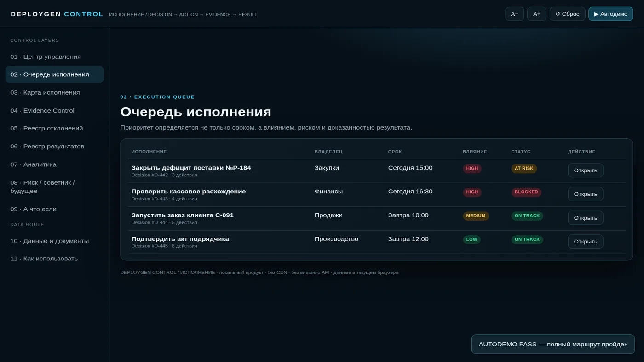Click Открыть for Проверить кассовое расхождение

[x=585, y=194]
